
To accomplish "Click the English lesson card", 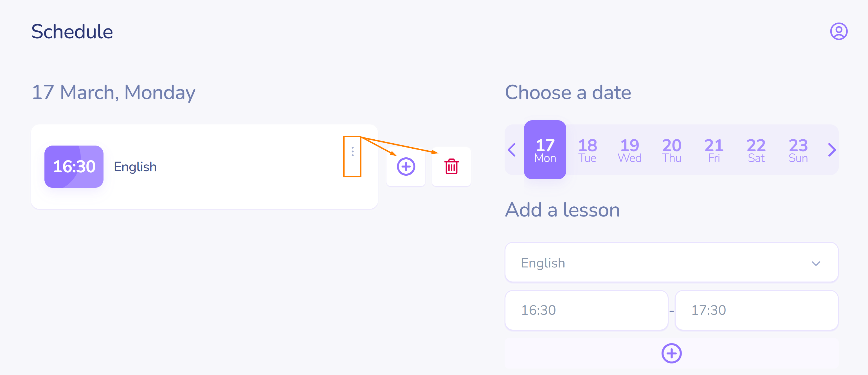I will (x=219, y=167).
